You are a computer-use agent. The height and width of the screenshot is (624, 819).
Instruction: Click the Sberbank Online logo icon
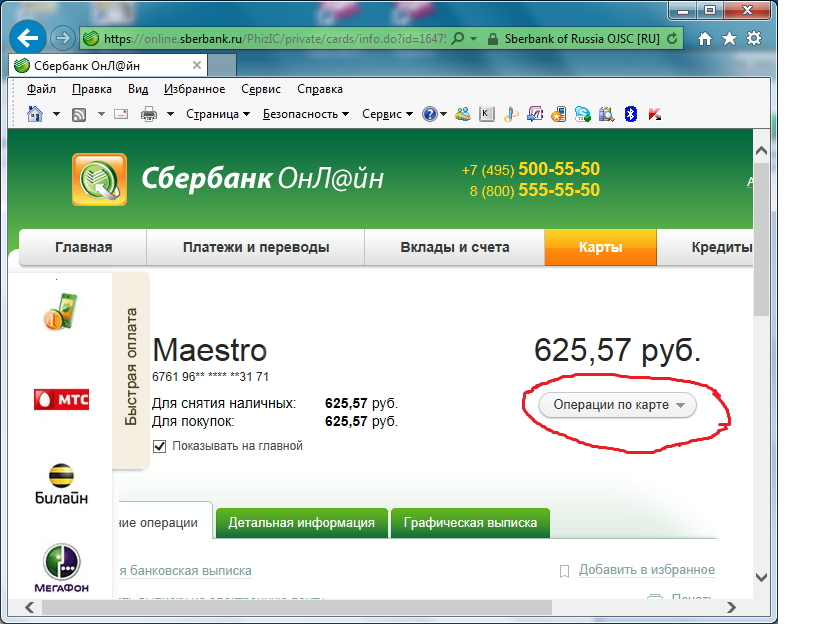(x=99, y=179)
